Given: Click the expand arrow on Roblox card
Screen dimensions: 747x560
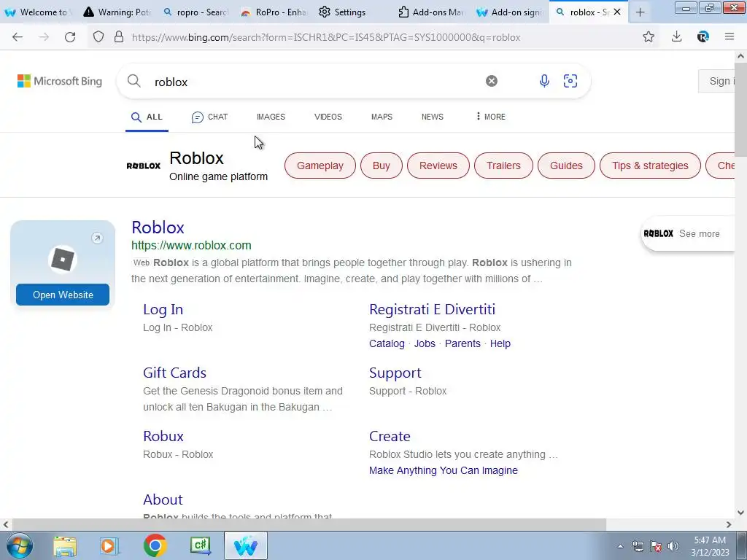Looking at the screenshot, I should [97, 238].
